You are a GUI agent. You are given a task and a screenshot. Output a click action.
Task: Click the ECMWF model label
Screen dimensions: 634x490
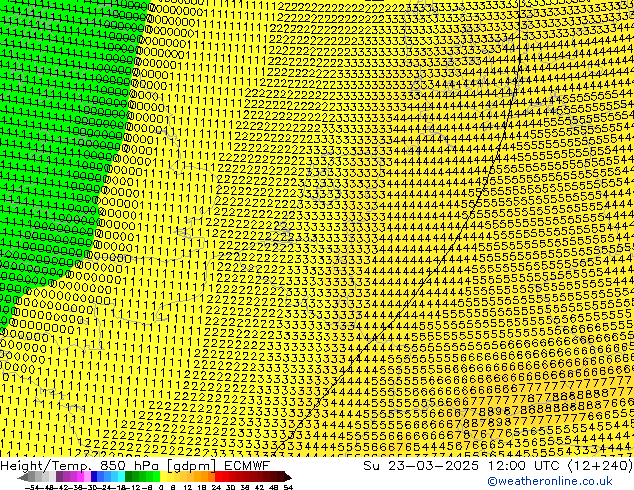coord(247,466)
